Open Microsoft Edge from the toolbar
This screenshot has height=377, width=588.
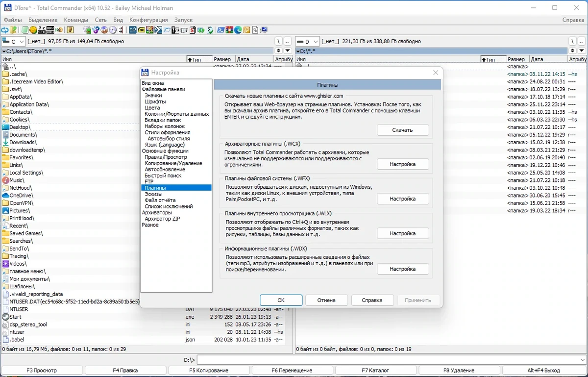pos(238,30)
